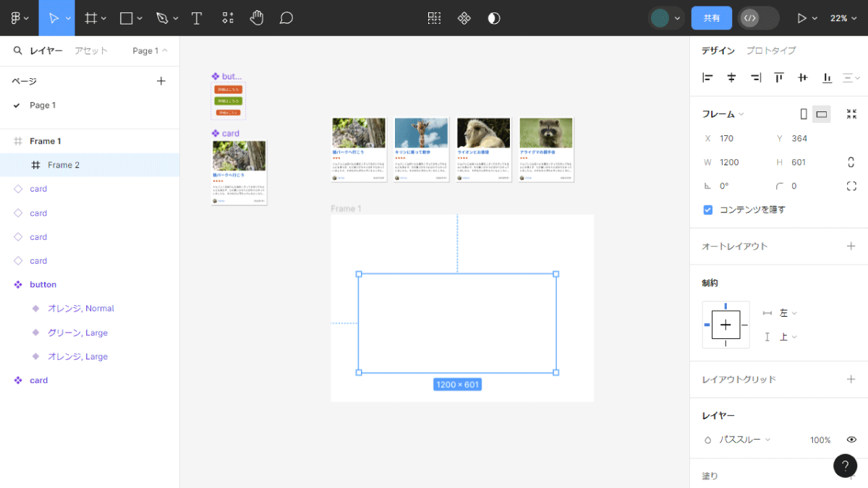Screen dimensions: 868x488
Task: Select the Text tool
Action: pos(197,18)
